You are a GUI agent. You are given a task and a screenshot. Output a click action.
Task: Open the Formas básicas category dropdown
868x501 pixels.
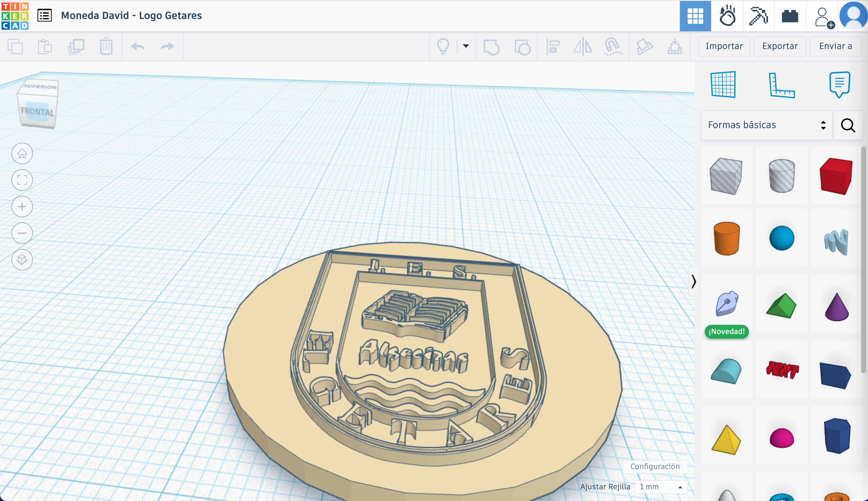point(766,125)
